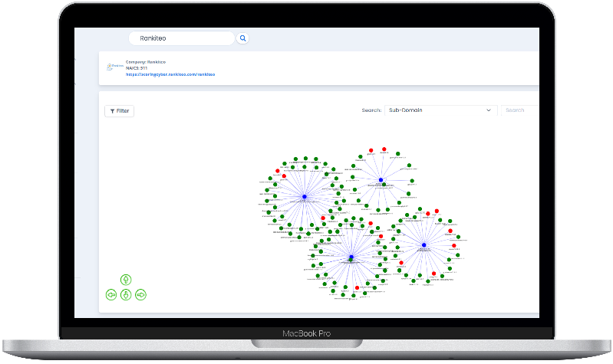613x364 pixels.
Task: Click the chevron arrow of Sub-Domain dropdown
Action: [489, 110]
